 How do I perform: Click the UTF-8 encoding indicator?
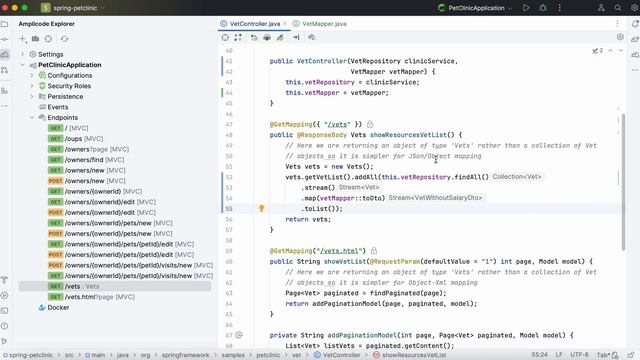click(x=579, y=355)
